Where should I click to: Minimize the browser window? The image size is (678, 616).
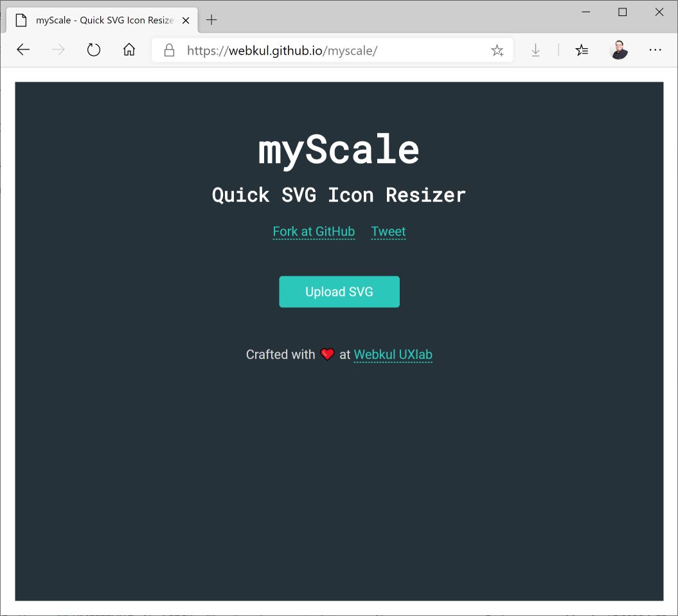585,12
